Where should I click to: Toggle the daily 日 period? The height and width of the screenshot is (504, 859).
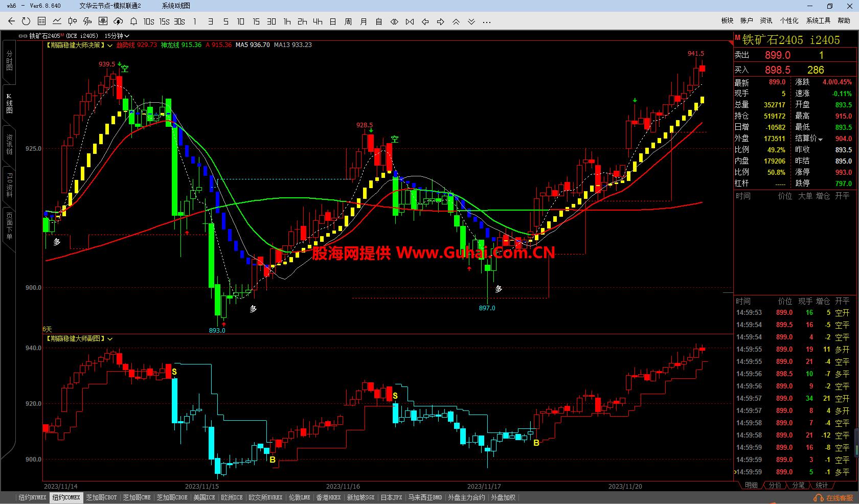pyautogui.click(x=333, y=21)
